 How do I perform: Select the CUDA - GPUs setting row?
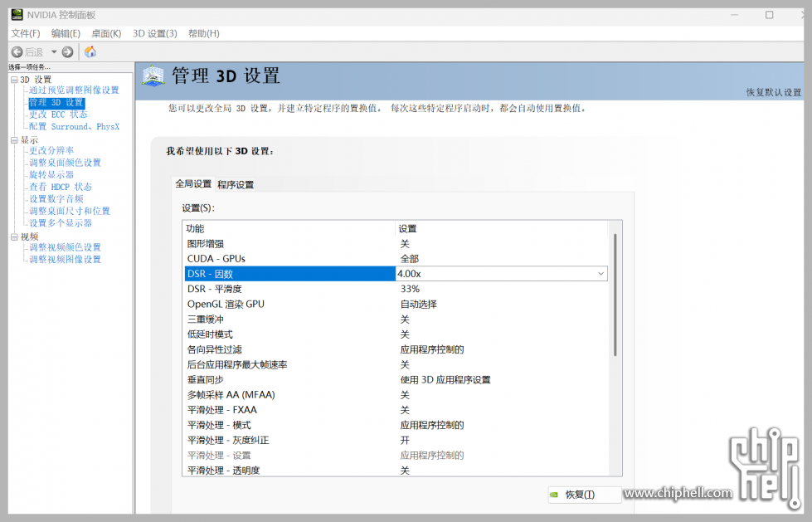pos(396,259)
